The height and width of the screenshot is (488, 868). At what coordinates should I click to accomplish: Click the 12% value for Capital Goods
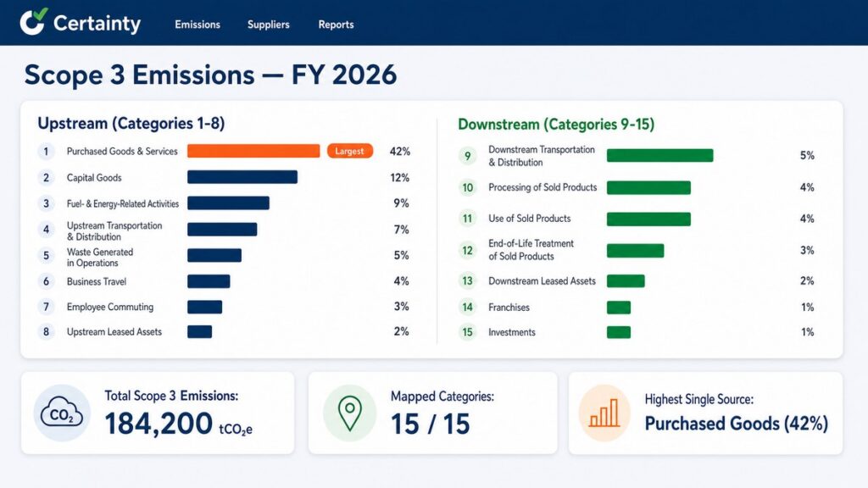(x=400, y=178)
